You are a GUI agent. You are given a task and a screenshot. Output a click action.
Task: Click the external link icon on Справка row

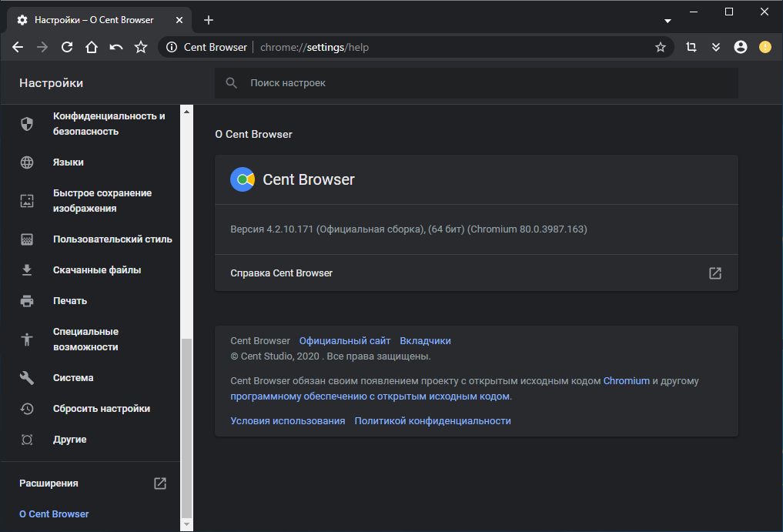tap(715, 273)
